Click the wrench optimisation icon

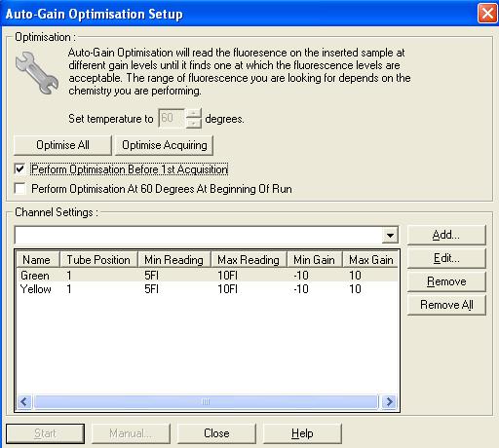pyautogui.click(x=37, y=73)
